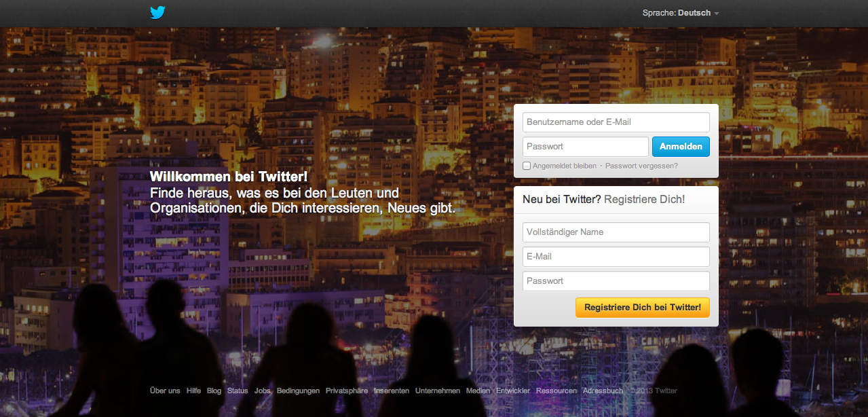Image resolution: width=868 pixels, height=417 pixels.
Task: Open the Entwickler footer link
Action: pyautogui.click(x=513, y=391)
